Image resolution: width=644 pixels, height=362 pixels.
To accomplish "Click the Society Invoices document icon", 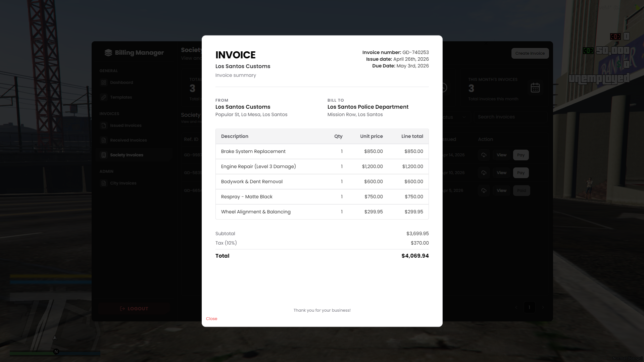I will (x=104, y=155).
